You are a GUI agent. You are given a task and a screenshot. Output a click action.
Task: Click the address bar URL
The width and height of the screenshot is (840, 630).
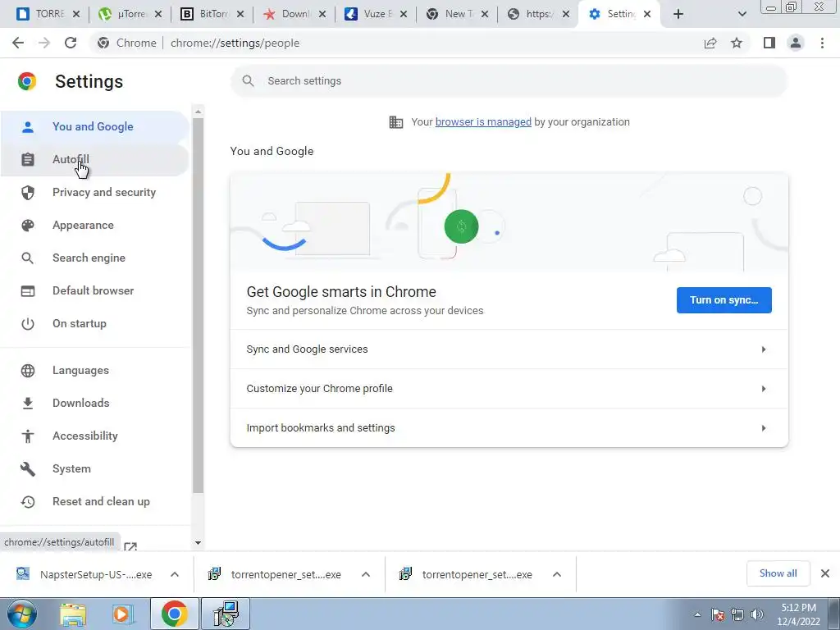pos(235,43)
